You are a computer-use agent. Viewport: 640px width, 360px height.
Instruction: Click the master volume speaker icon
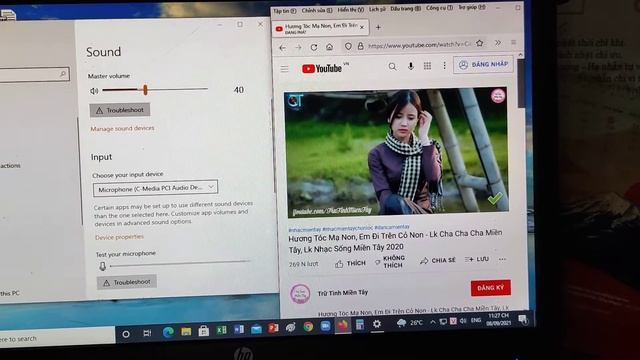point(94,91)
